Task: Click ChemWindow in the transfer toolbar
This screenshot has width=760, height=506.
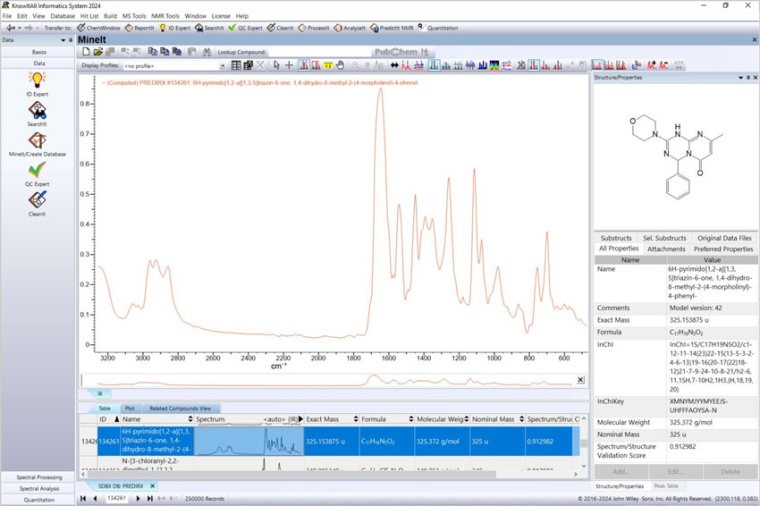Action: tap(98, 28)
